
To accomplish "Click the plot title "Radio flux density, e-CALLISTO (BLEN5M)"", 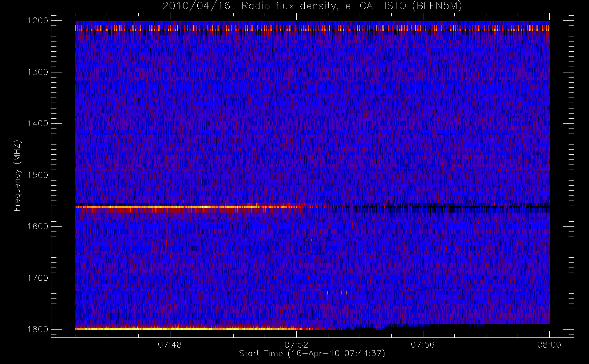I will click(352, 6).
